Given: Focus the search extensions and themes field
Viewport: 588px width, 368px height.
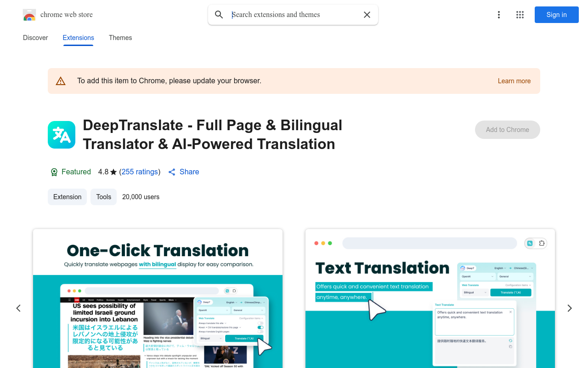Looking at the screenshot, I should [x=294, y=15].
